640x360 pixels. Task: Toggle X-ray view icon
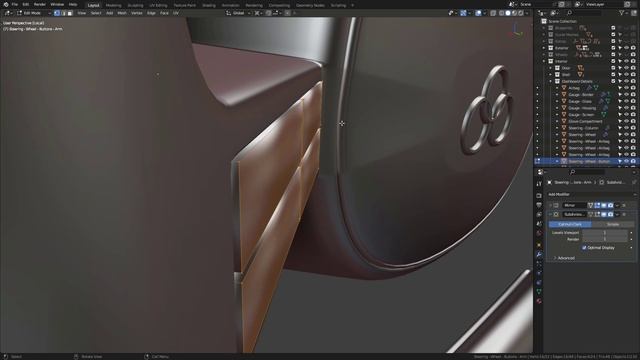click(x=493, y=13)
